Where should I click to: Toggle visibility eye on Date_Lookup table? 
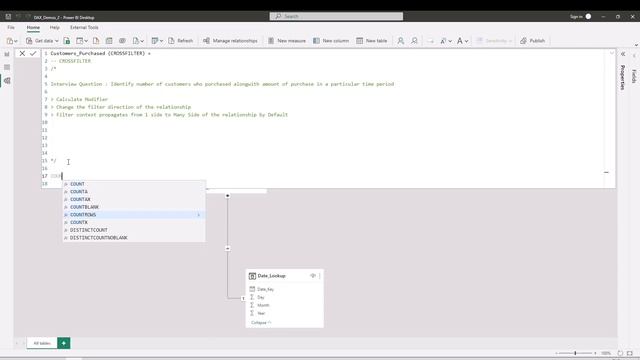tap(313, 276)
